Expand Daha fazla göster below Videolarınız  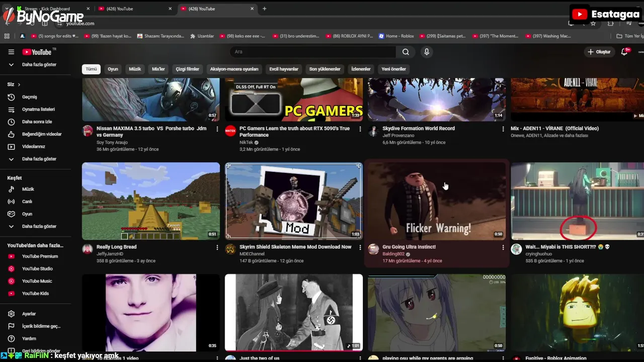(x=38, y=159)
